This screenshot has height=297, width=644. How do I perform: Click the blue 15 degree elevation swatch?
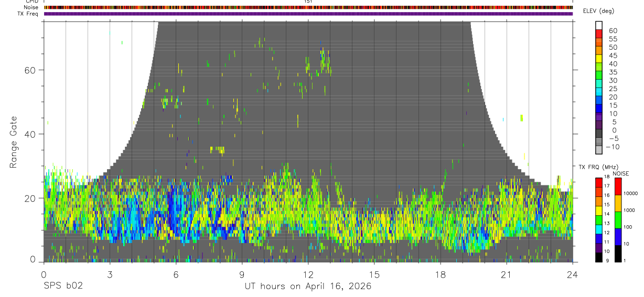[599, 109]
